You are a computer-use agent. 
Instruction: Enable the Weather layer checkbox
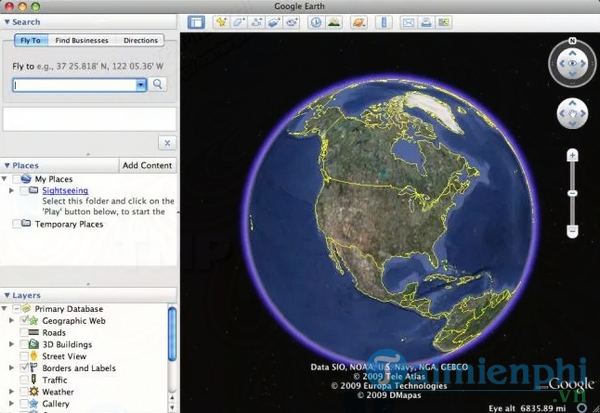coord(24,392)
